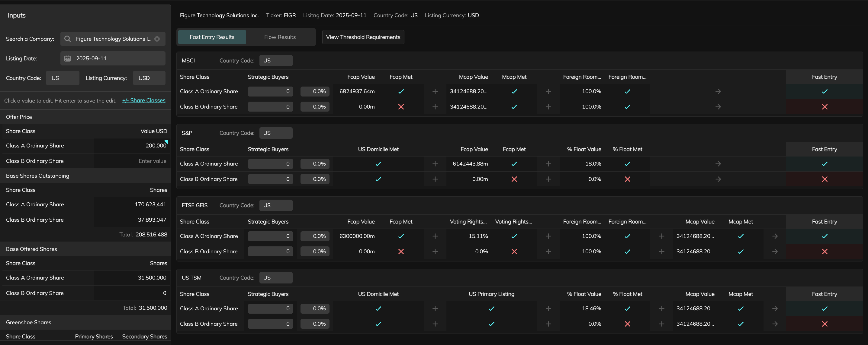The width and height of the screenshot is (868, 345).
Task: Click the red X in US TSM Class B Fast Entry
Action: 824,324
